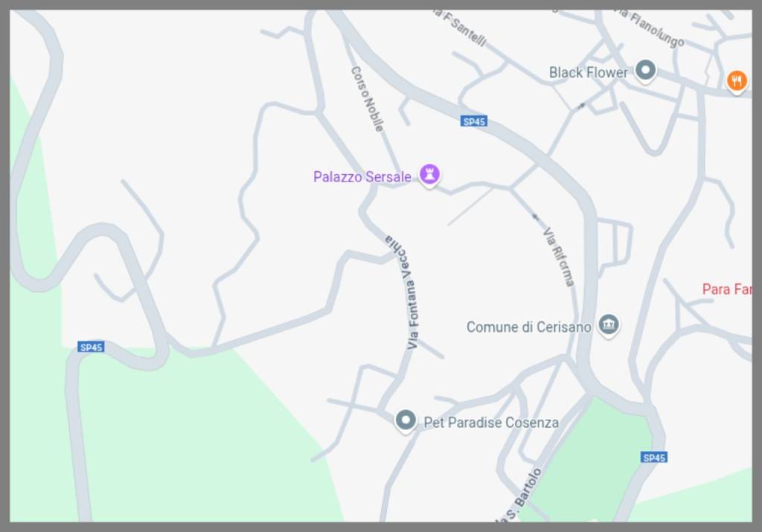Open the orange restaurant marker

click(737, 82)
